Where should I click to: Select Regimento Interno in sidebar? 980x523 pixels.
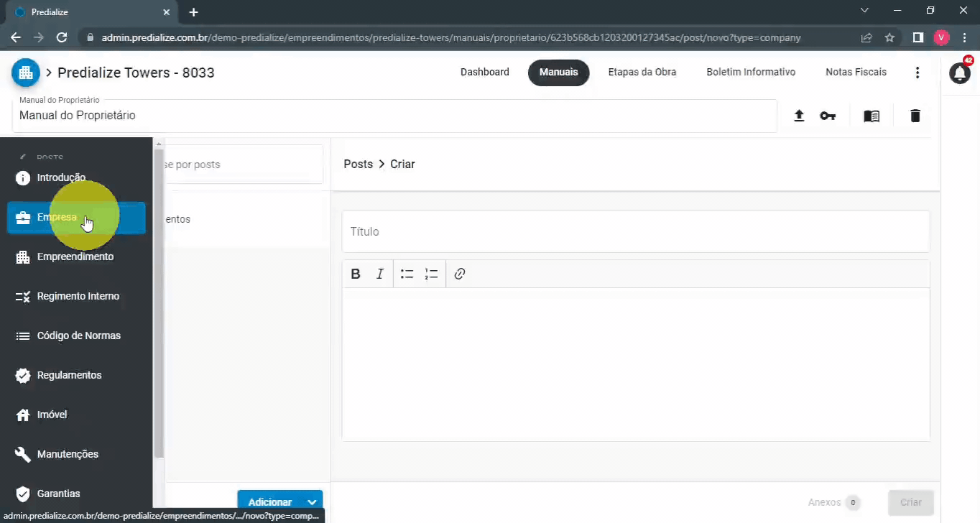[x=78, y=296]
